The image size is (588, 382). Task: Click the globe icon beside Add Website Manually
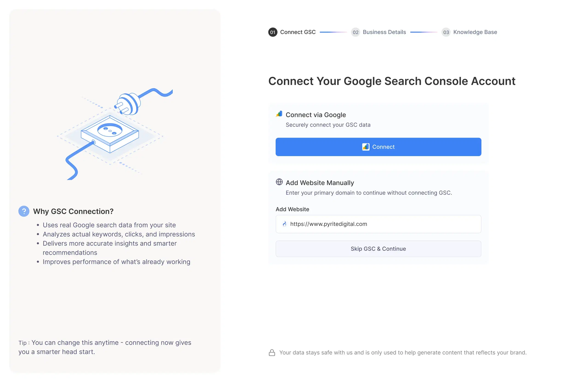(x=280, y=182)
